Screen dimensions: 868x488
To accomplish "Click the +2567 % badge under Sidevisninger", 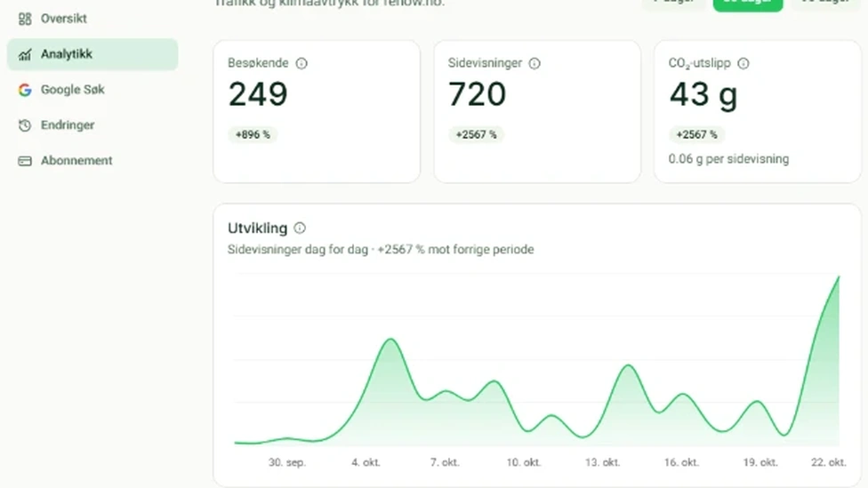I will tap(476, 134).
